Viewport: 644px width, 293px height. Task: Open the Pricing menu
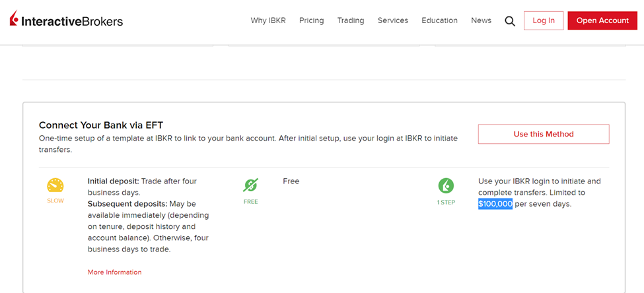311,20
